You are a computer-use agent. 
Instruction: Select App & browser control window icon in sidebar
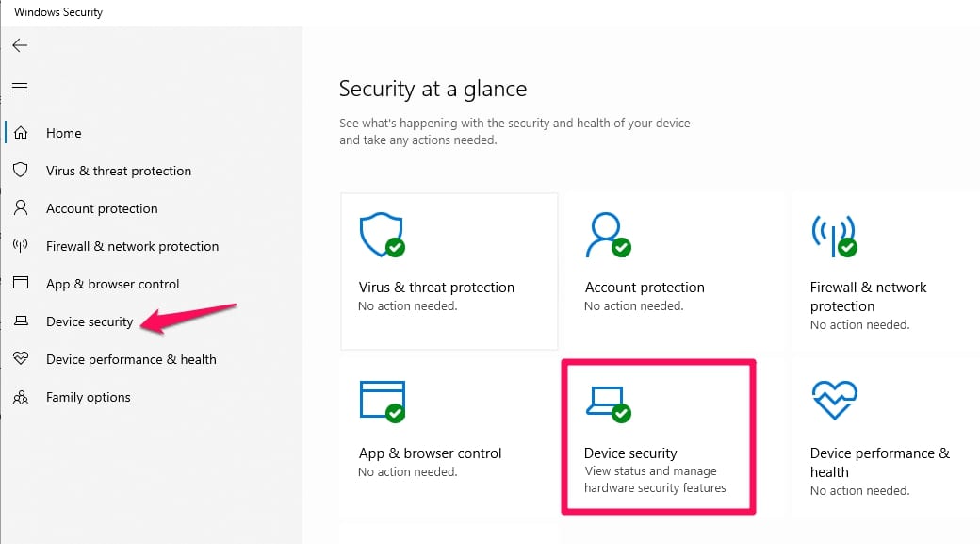(x=21, y=283)
